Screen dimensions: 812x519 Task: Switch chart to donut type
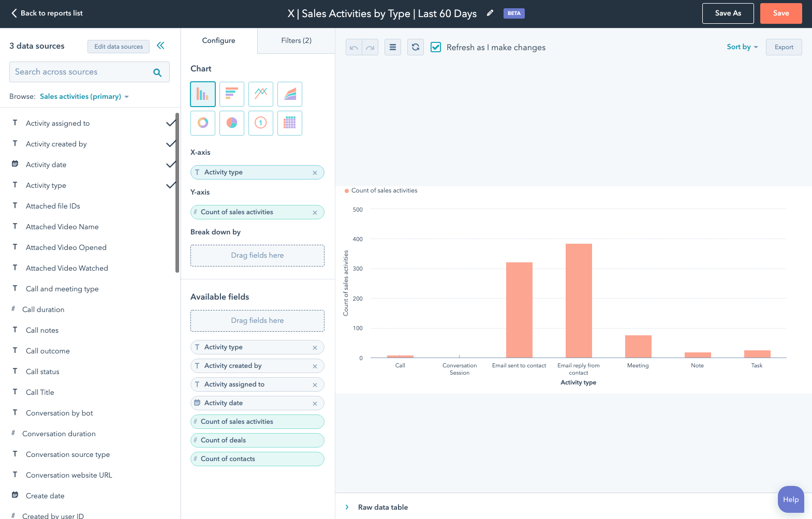(x=203, y=123)
